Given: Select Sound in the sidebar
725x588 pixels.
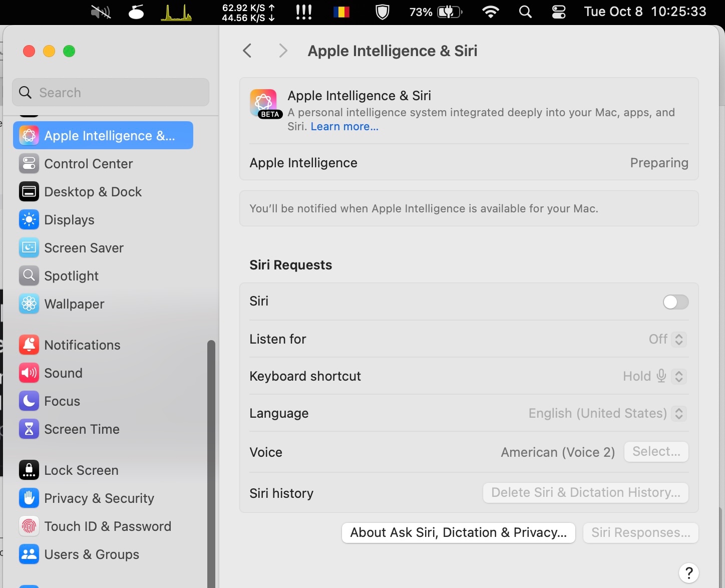Looking at the screenshot, I should click(103, 373).
